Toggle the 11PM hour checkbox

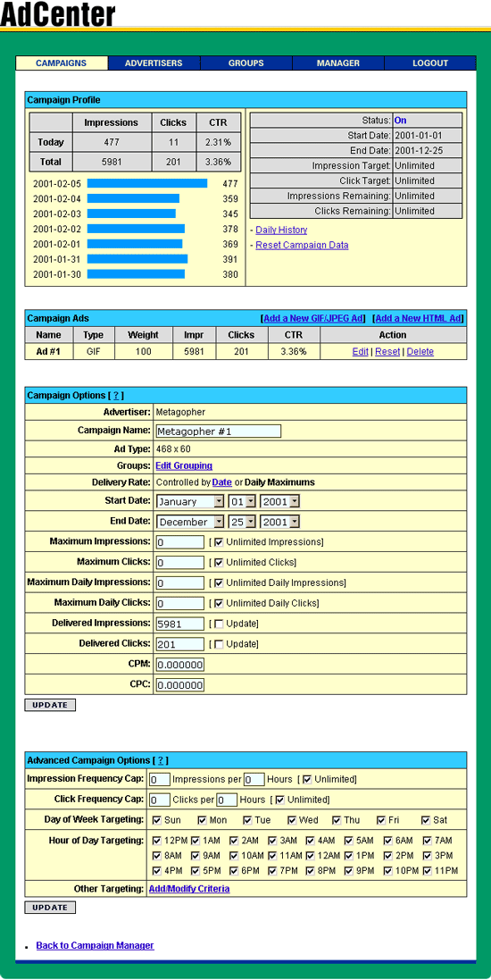428,871
